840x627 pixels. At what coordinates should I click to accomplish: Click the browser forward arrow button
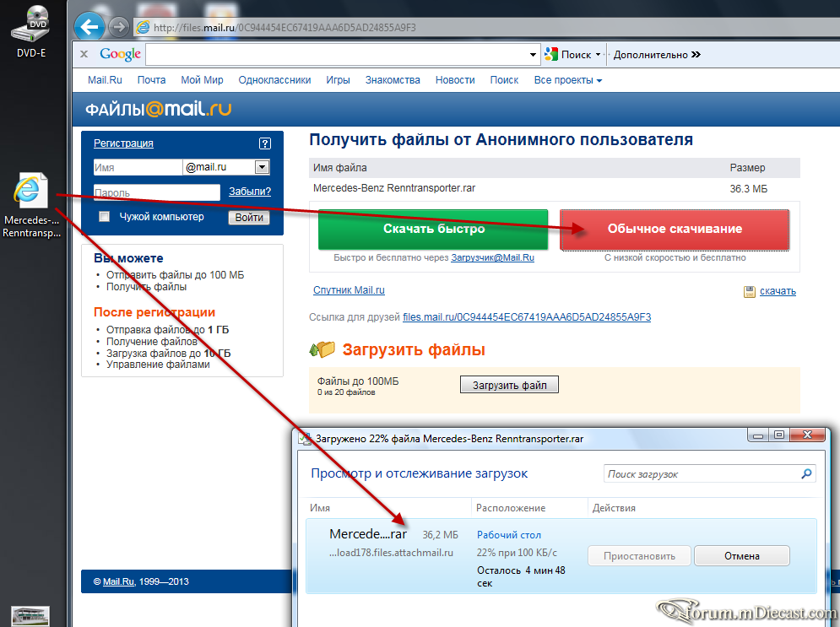[119, 27]
